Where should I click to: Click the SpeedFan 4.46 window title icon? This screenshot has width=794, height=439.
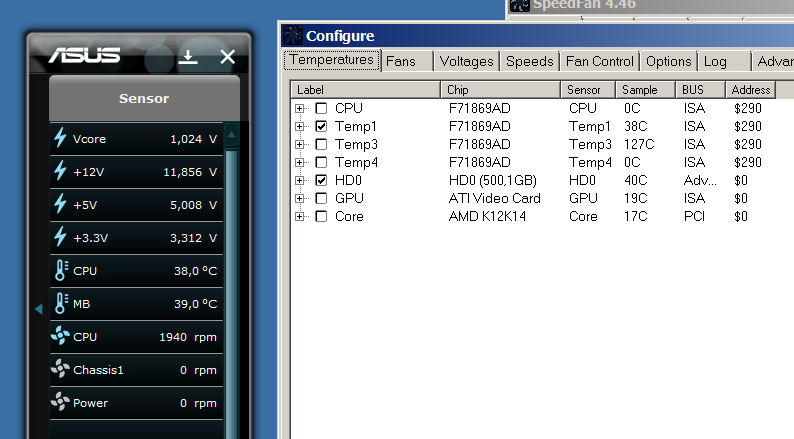pyautogui.click(x=520, y=6)
